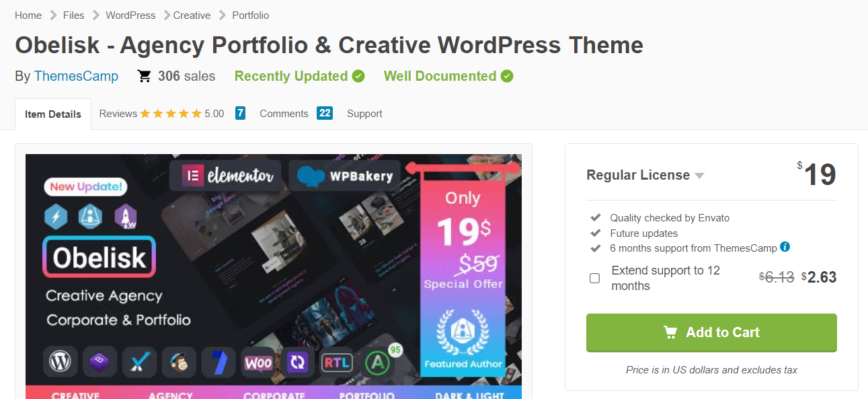Add the theme to cart
This screenshot has width=868, height=399.
(x=711, y=332)
